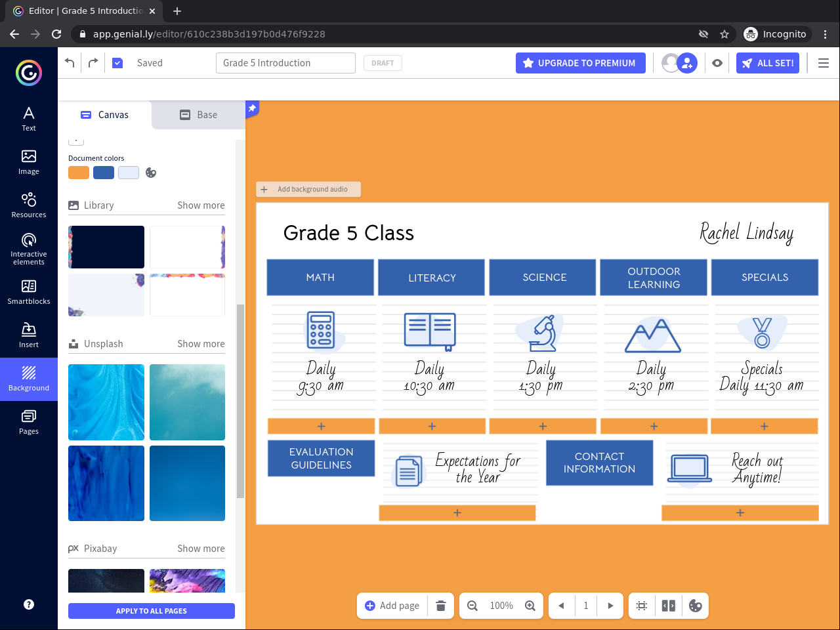Click the plus button under Outdoor Learning
The height and width of the screenshot is (630, 840).
[654, 427]
